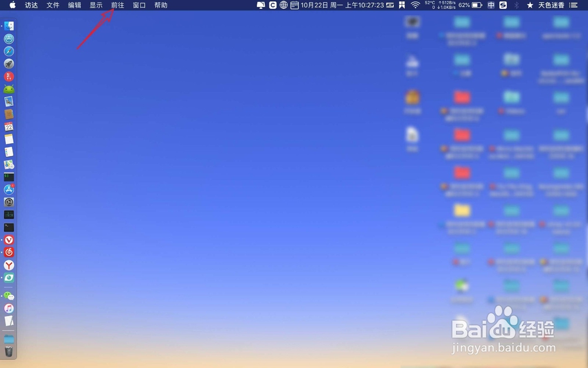Open the 窗口 menu in the menu bar
Screen dimensions: 588x368
[x=139, y=5]
